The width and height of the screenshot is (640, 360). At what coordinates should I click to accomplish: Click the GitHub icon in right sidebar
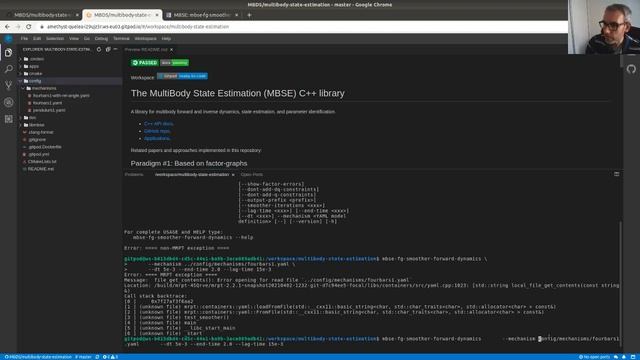631,69
